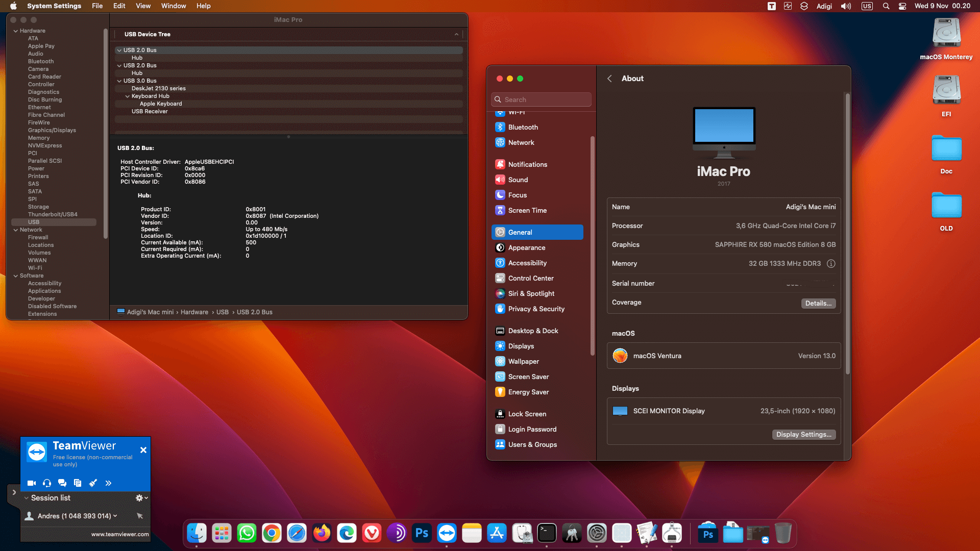
Task: Select the EFI drive on the desktop
Action: coord(946,96)
